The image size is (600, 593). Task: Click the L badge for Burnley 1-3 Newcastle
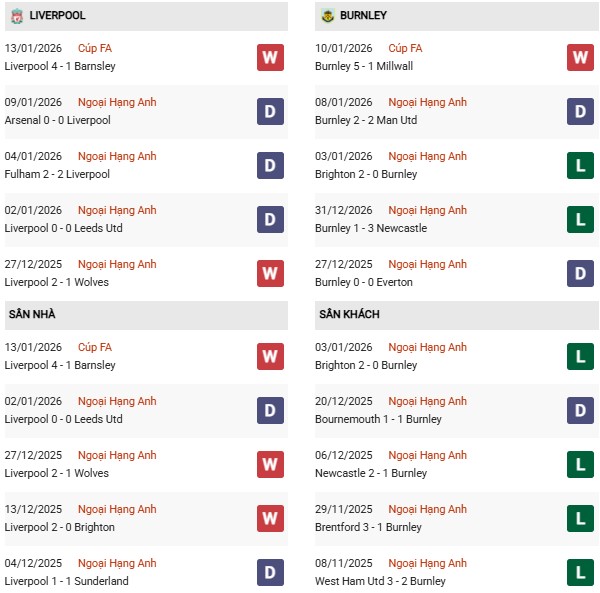(x=580, y=219)
